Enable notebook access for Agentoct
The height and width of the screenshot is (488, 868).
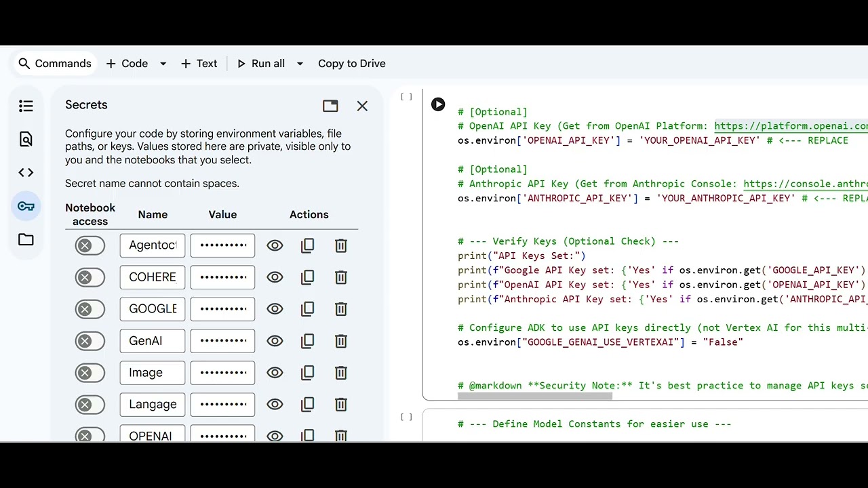[90, 245]
